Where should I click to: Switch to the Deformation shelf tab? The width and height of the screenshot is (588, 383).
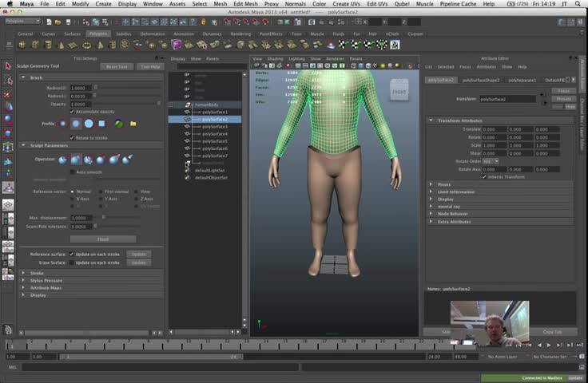pyautogui.click(x=153, y=34)
